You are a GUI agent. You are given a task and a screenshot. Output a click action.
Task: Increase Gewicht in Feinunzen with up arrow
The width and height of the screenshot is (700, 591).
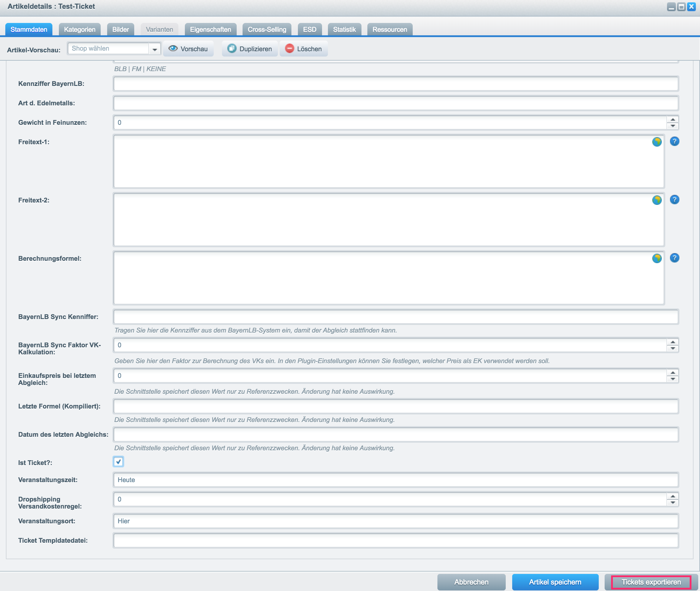[x=673, y=119]
